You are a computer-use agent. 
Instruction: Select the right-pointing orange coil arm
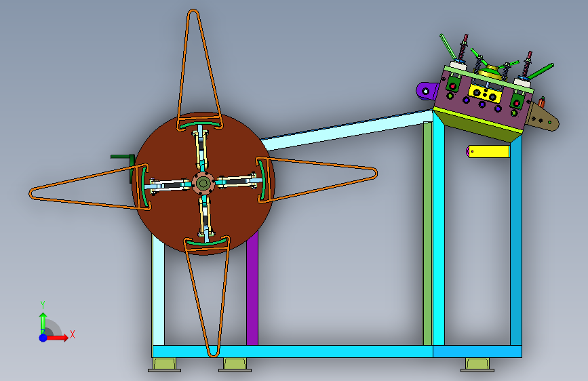click(x=317, y=179)
